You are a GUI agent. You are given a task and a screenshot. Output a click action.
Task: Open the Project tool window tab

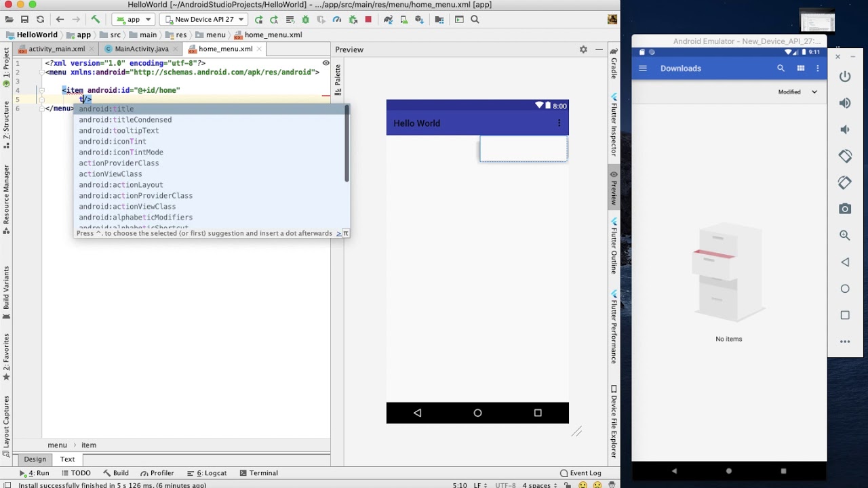coord(5,66)
